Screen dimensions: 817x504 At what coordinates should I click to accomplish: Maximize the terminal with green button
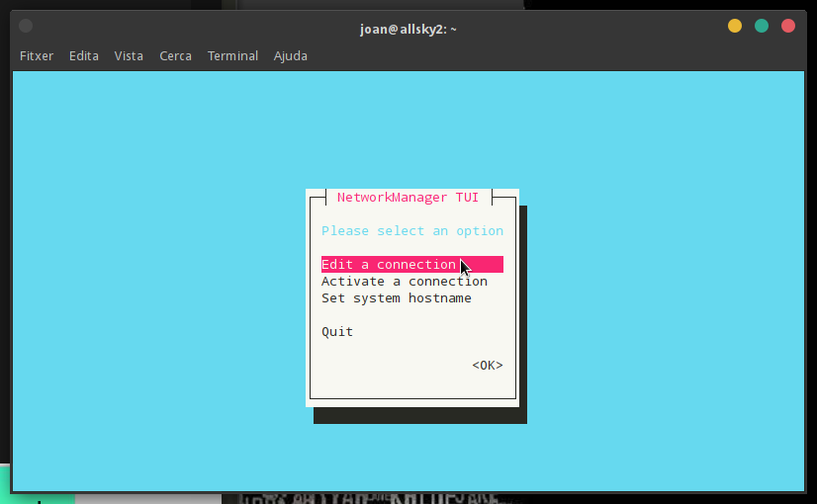[762, 26]
